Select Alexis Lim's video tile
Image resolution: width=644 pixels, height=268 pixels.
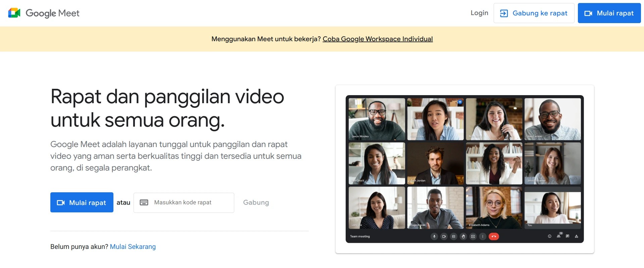coord(436,119)
